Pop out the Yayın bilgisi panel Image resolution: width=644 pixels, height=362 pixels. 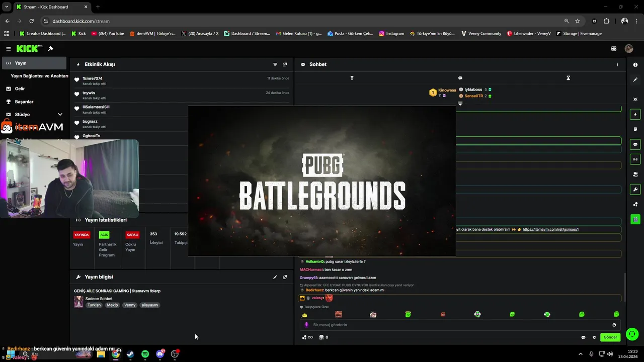pos(285,277)
